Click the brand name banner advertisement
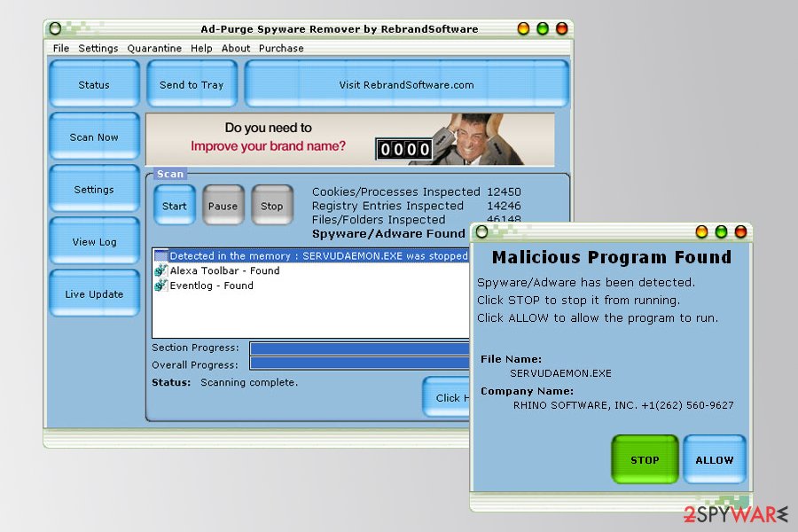Screen dimensions: 798x532 (x=350, y=139)
